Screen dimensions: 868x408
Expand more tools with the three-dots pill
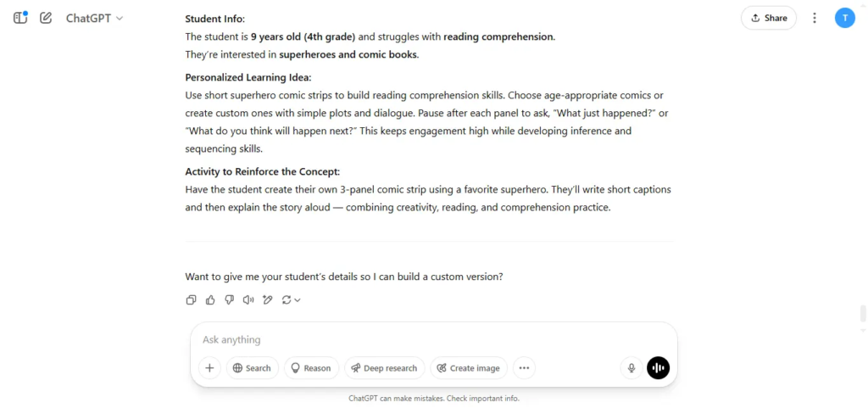point(524,368)
